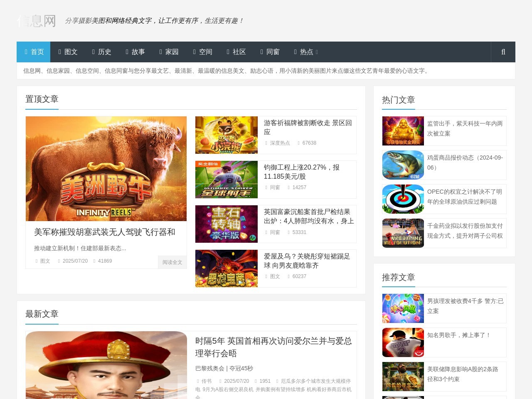Click the 传书 category tag

click(x=207, y=381)
